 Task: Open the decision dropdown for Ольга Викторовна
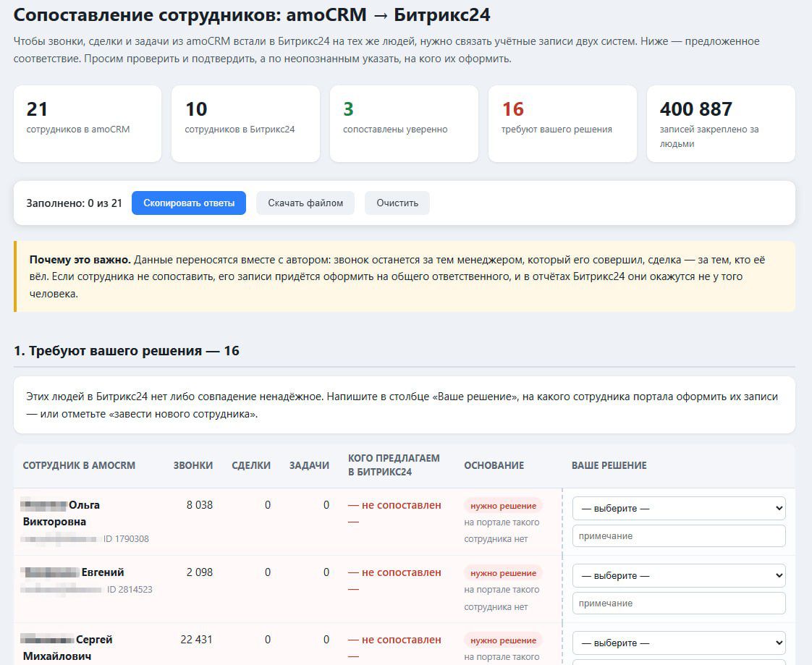coord(679,508)
